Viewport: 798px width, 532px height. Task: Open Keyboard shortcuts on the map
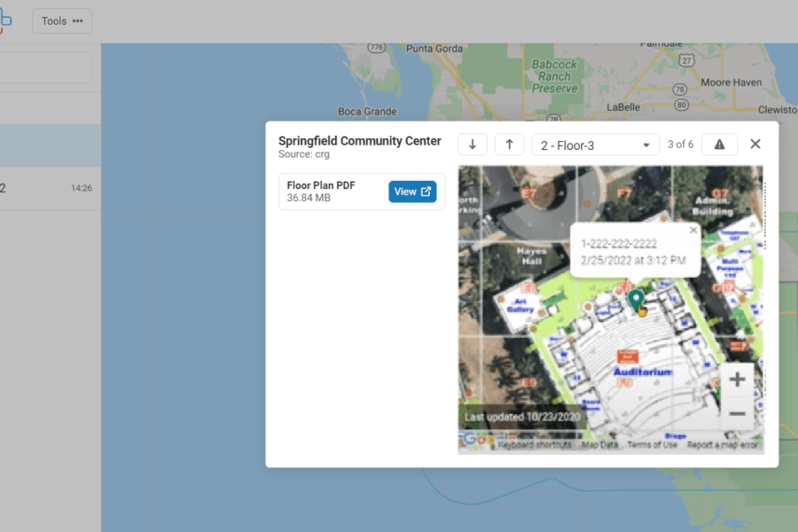(534, 445)
